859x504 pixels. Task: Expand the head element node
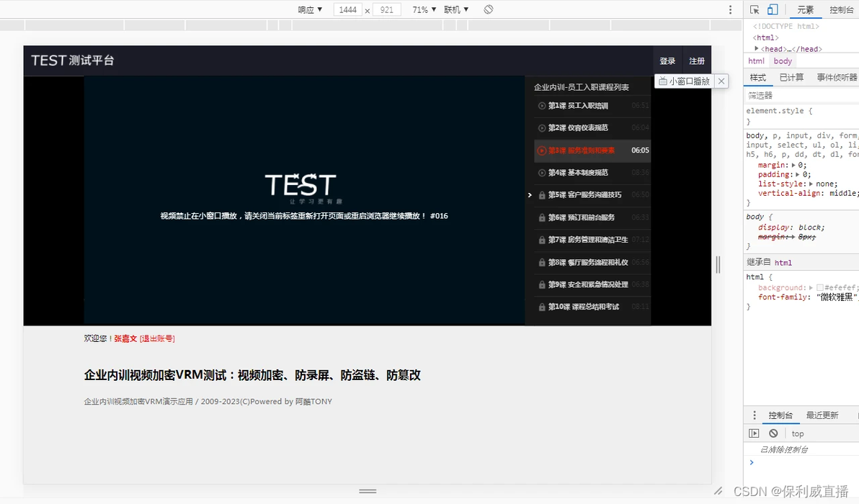[757, 49]
